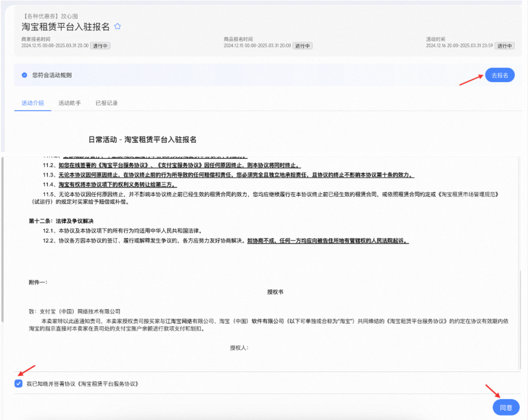
Task: Click the 商家报名时间 date range text
Action: (55, 46)
